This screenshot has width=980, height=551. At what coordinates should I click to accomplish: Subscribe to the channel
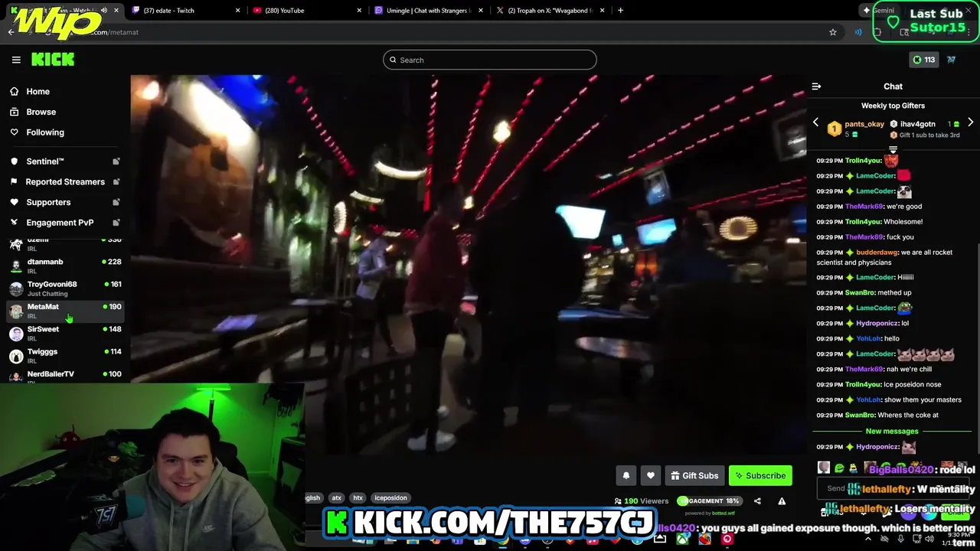[760, 475]
